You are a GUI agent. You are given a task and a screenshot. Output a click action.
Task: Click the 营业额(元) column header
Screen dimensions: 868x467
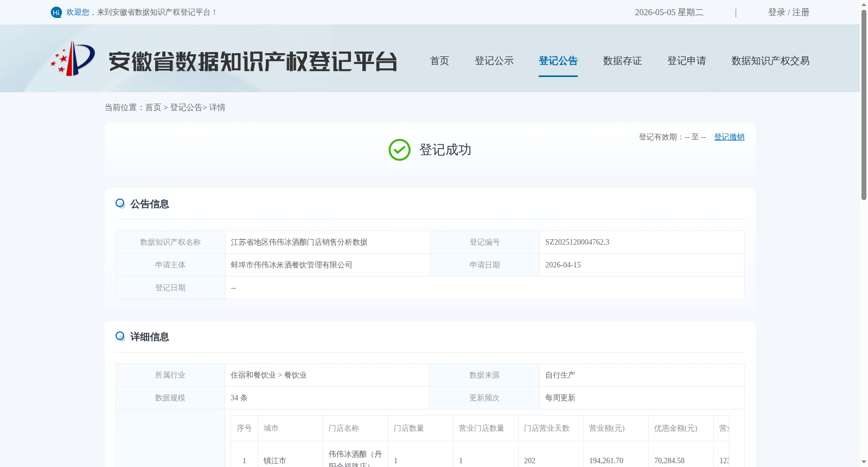607,428
